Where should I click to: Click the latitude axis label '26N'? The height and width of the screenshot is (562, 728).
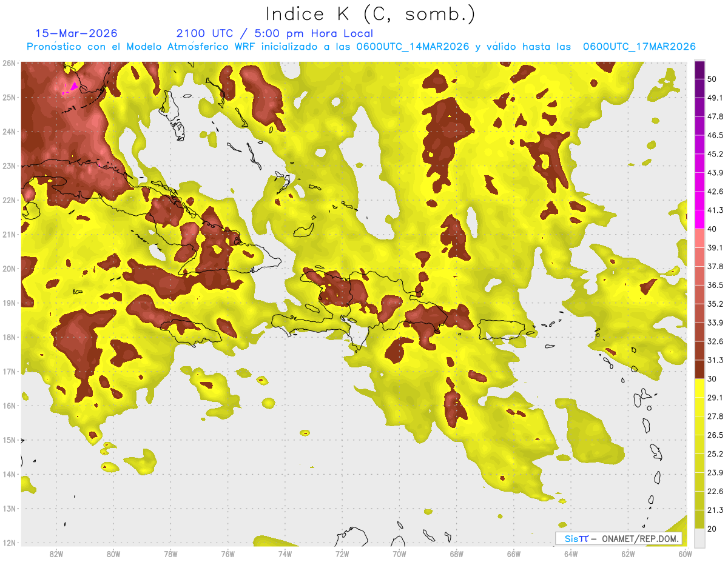click(x=10, y=63)
